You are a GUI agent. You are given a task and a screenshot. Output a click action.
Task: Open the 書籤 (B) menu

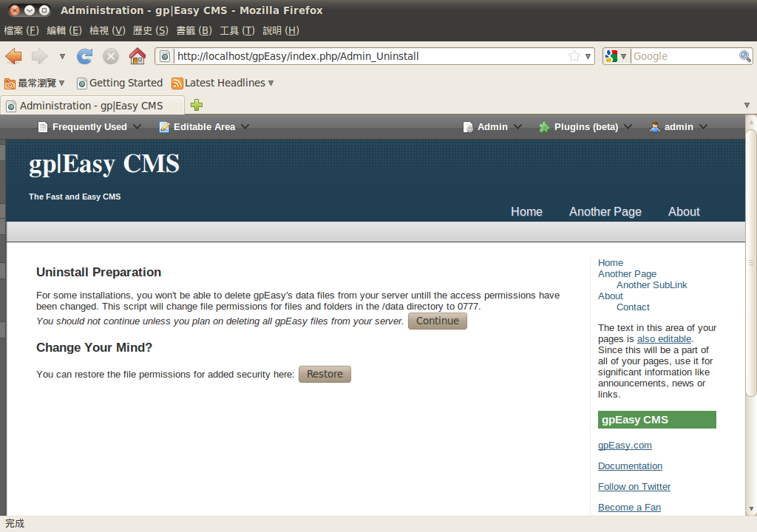click(194, 31)
